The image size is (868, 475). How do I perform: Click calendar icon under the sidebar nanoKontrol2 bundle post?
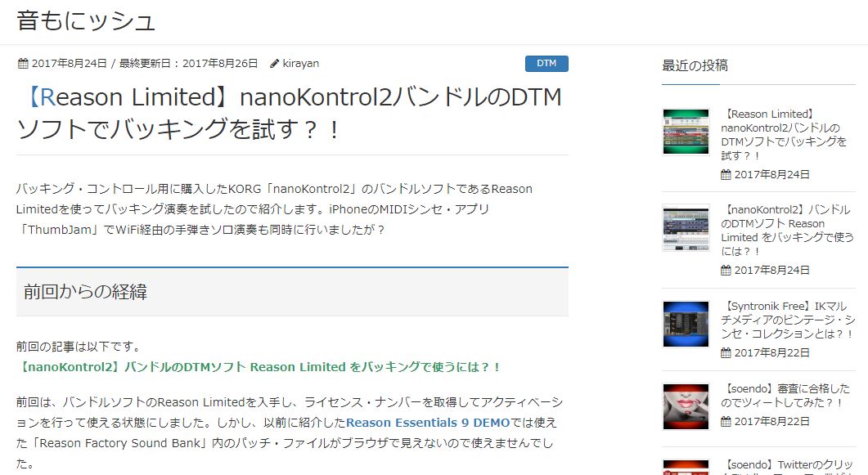tap(726, 271)
